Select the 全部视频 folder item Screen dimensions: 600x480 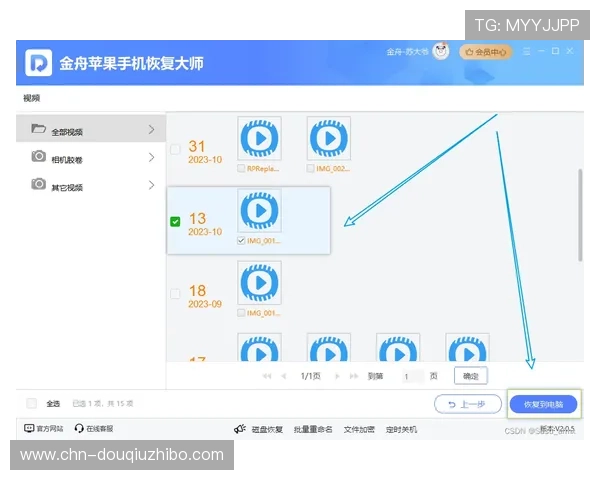pyautogui.click(x=91, y=129)
